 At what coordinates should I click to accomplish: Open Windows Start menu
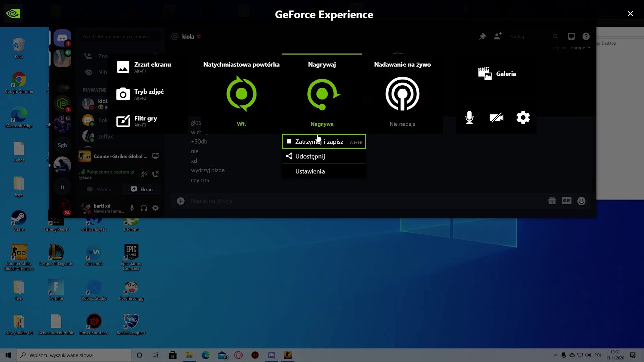pos(8,355)
